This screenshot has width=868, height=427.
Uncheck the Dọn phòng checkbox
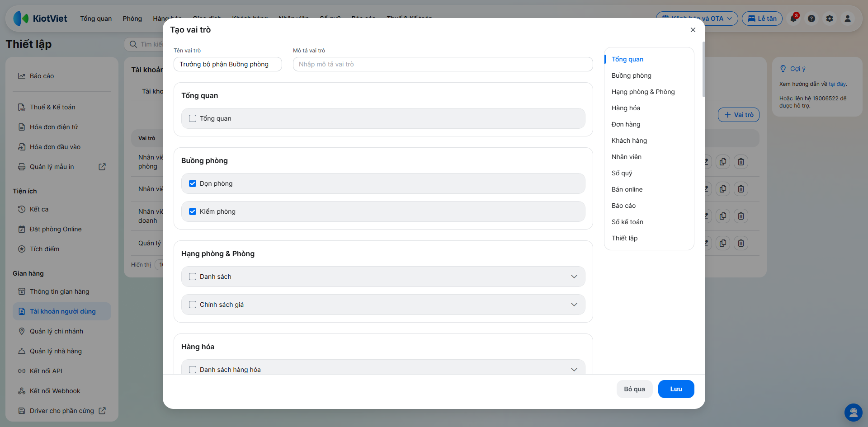tap(193, 183)
